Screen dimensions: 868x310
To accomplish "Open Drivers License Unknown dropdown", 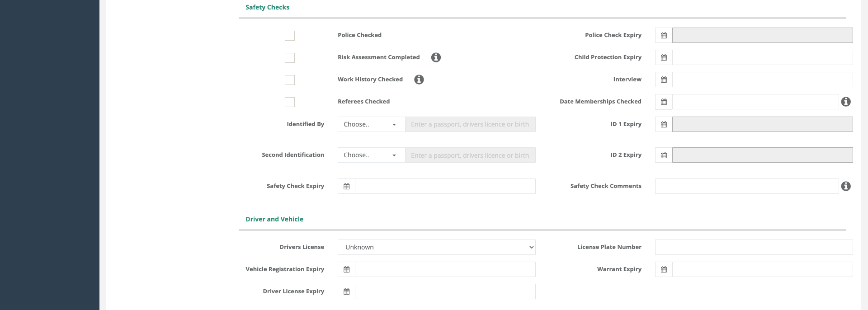I will tap(437, 247).
